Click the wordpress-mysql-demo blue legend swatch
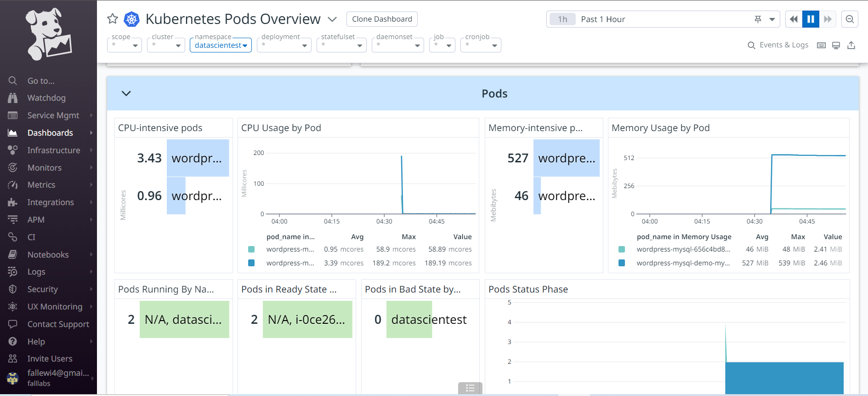Image resolution: width=868 pixels, height=396 pixels. tap(622, 263)
